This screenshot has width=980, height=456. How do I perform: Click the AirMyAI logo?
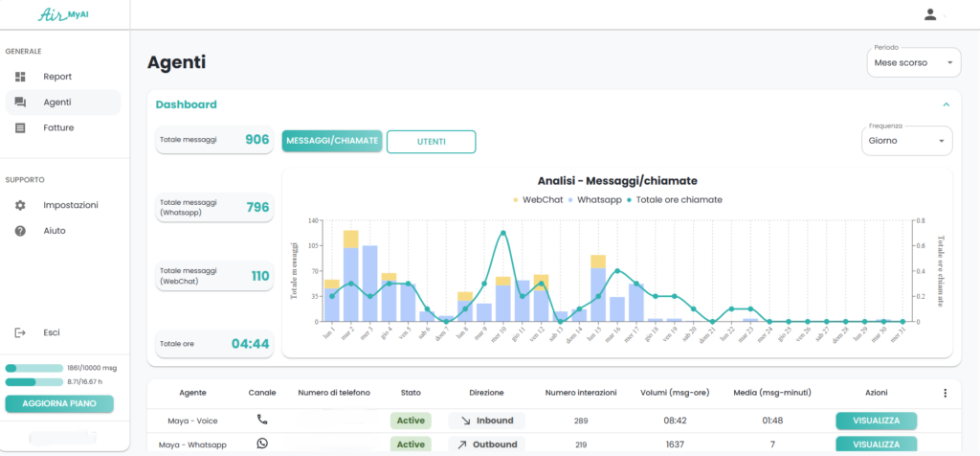click(63, 14)
